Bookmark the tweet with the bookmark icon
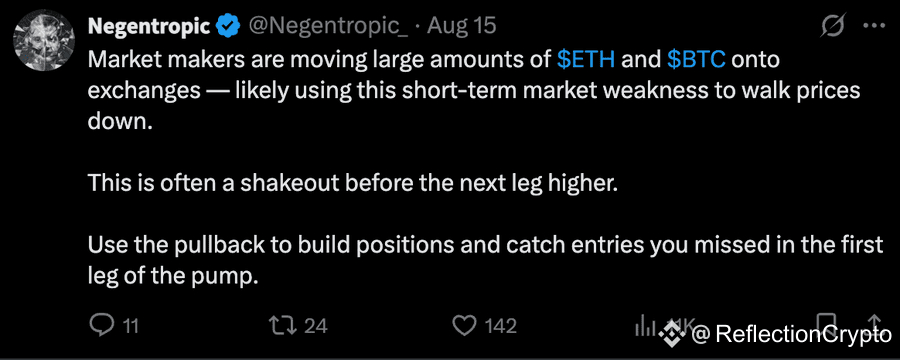 [828, 324]
